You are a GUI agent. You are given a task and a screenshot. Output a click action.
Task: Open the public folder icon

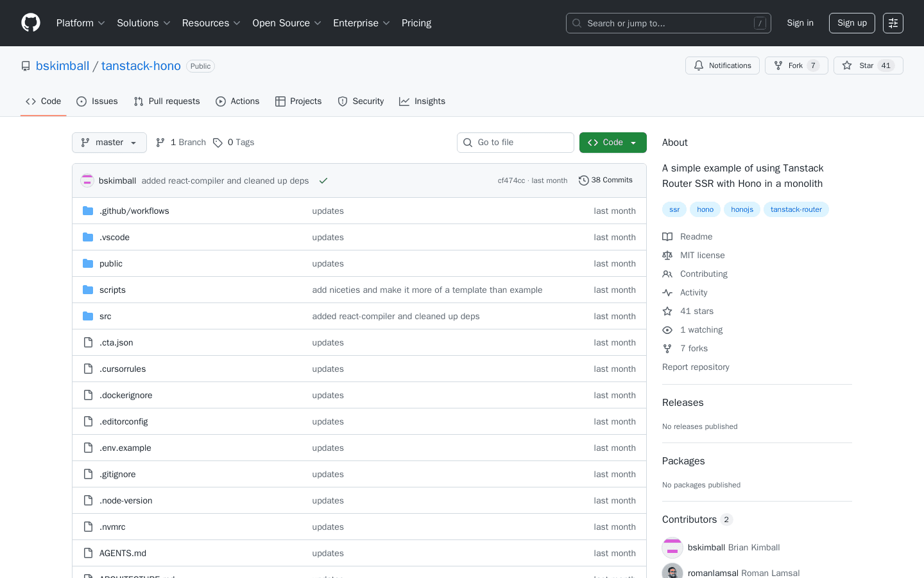point(88,263)
